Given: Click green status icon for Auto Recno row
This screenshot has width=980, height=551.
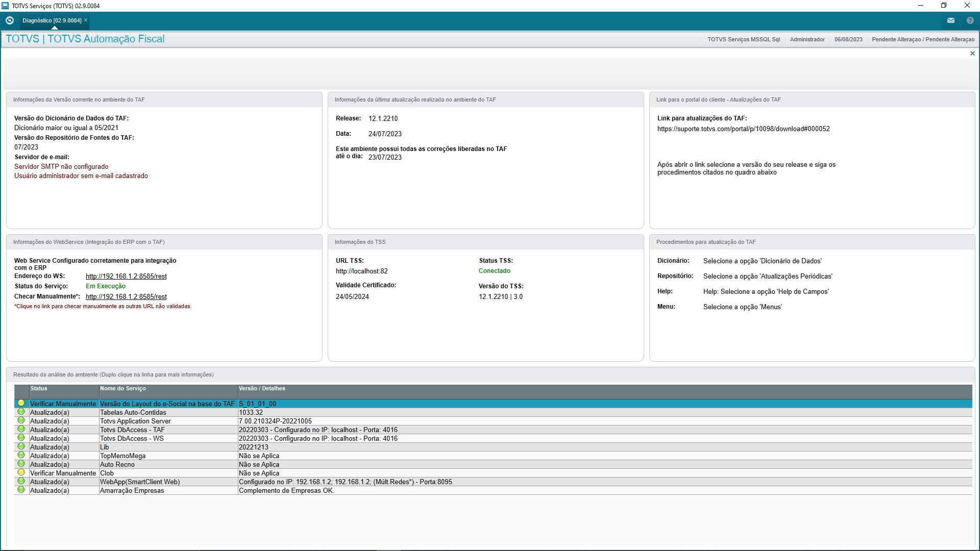Looking at the screenshot, I should point(21,464).
